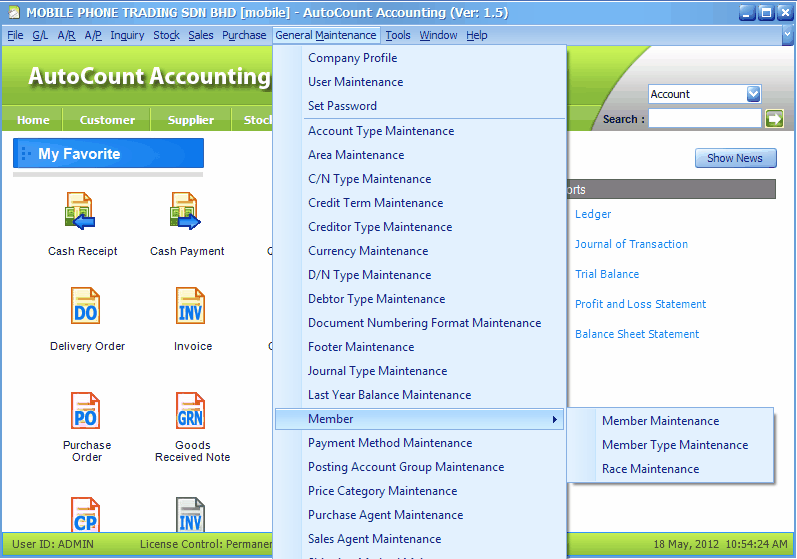Expand the Member submenu arrow

point(555,419)
